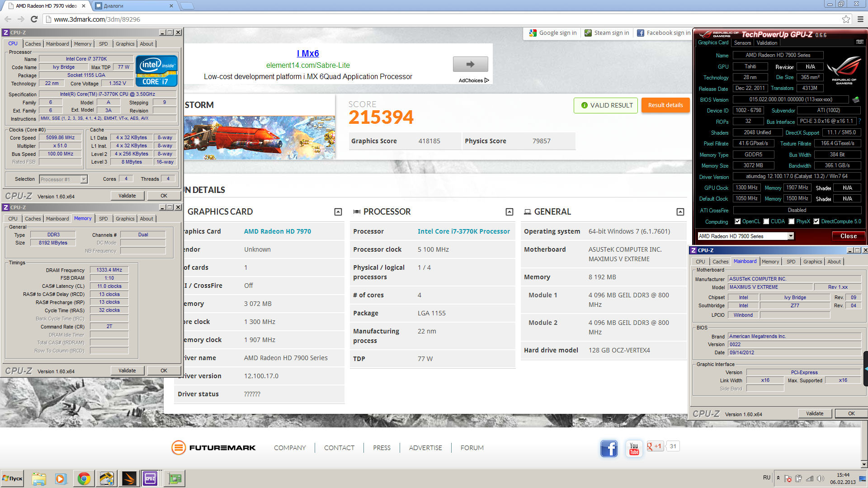Click the bus interface question mark icon

pos(859,121)
